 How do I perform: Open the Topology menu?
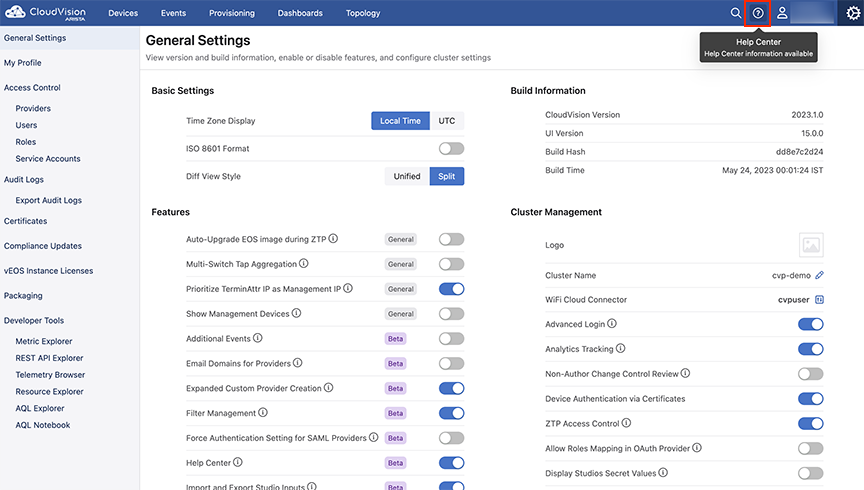pos(363,13)
